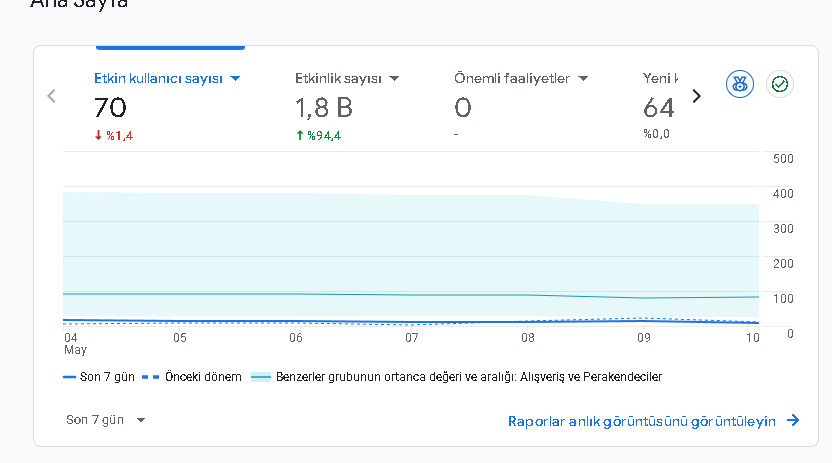Click the previous metrics left chevron

click(51, 96)
